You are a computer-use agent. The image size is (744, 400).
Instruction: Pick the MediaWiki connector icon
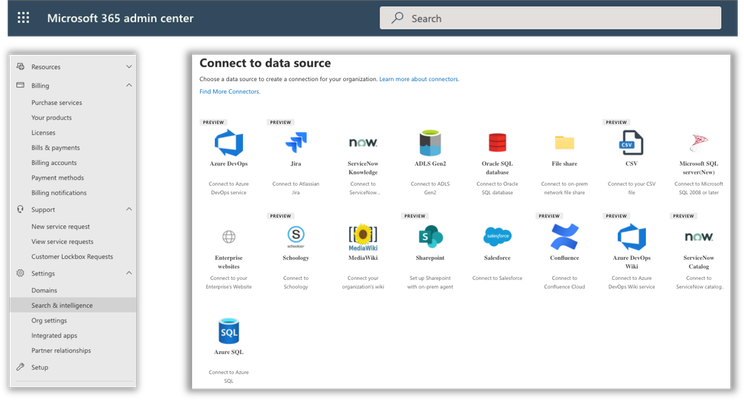363,237
